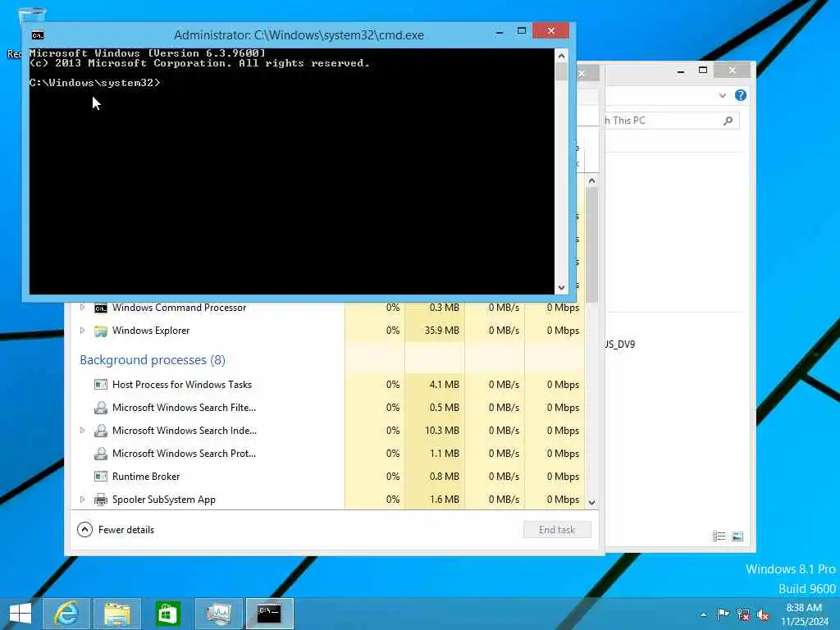Click the 35.9 MB memory value
840x630 pixels.
click(442, 331)
